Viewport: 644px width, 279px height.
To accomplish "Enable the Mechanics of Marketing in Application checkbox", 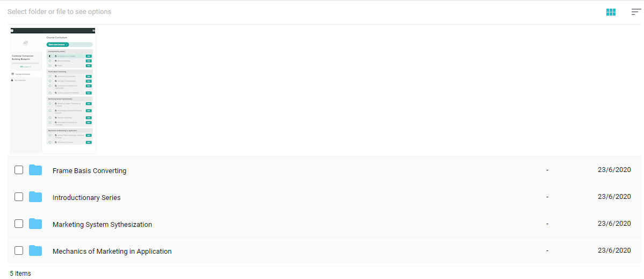I will pos(19,251).
